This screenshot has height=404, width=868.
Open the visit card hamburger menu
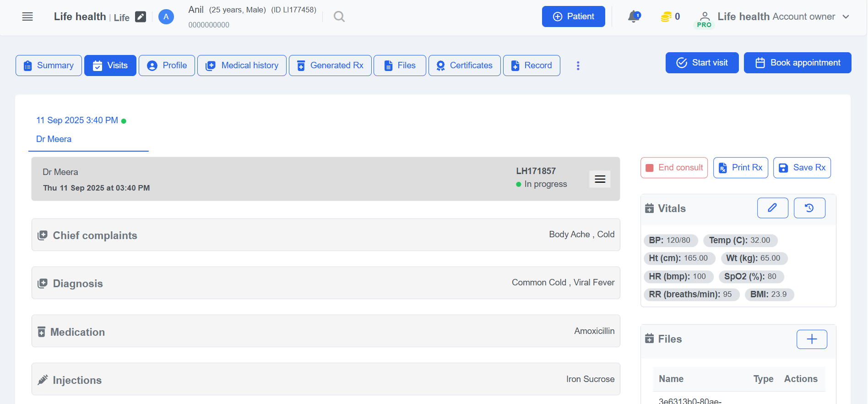(x=600, y=179)
